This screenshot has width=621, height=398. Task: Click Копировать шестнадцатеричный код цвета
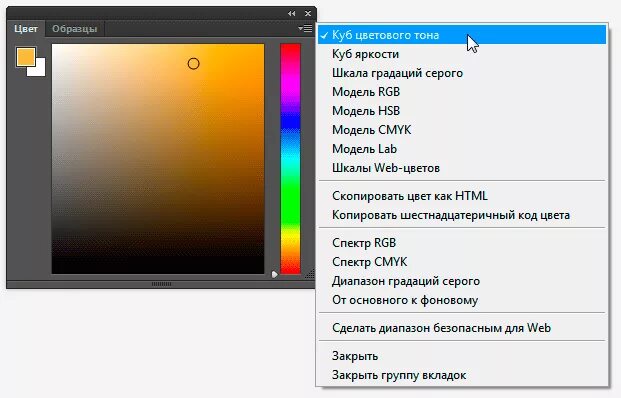coord(462,215)
